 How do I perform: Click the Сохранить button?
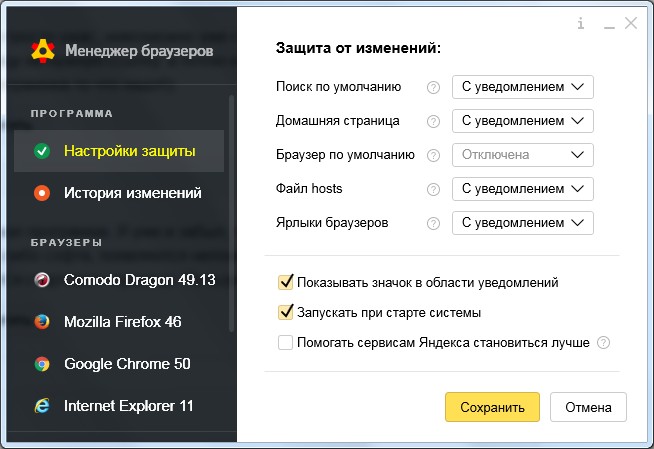[492, 407]
